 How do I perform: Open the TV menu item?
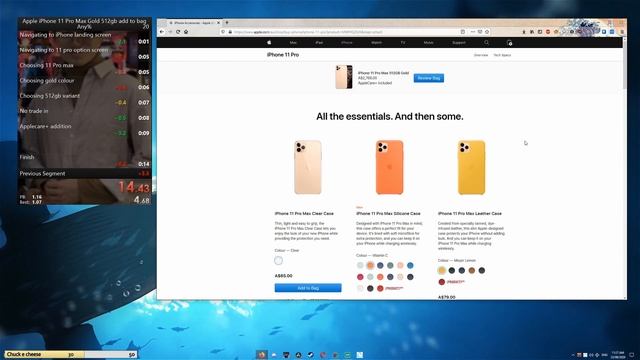pos(403,42)
